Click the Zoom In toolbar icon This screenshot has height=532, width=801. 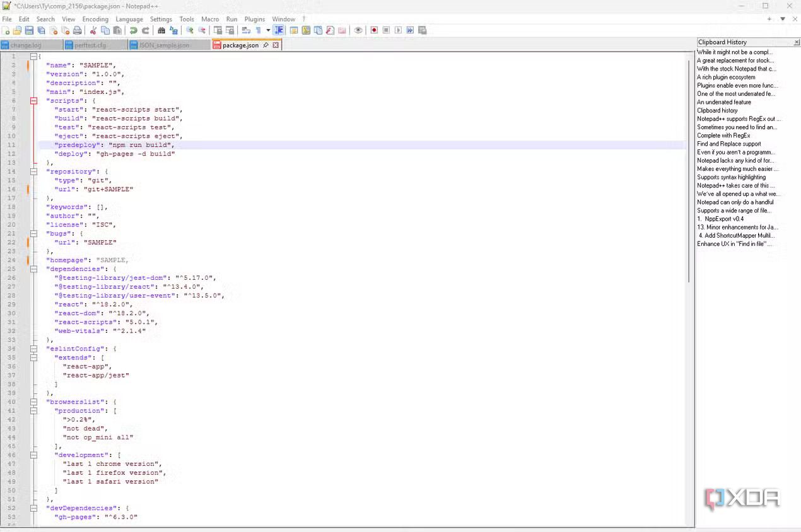[189, 30]
